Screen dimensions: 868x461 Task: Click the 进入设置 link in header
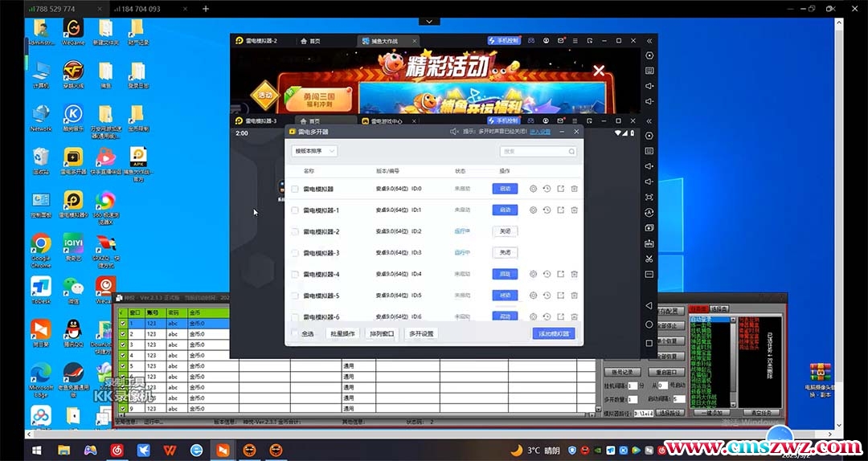coord(539,132)
